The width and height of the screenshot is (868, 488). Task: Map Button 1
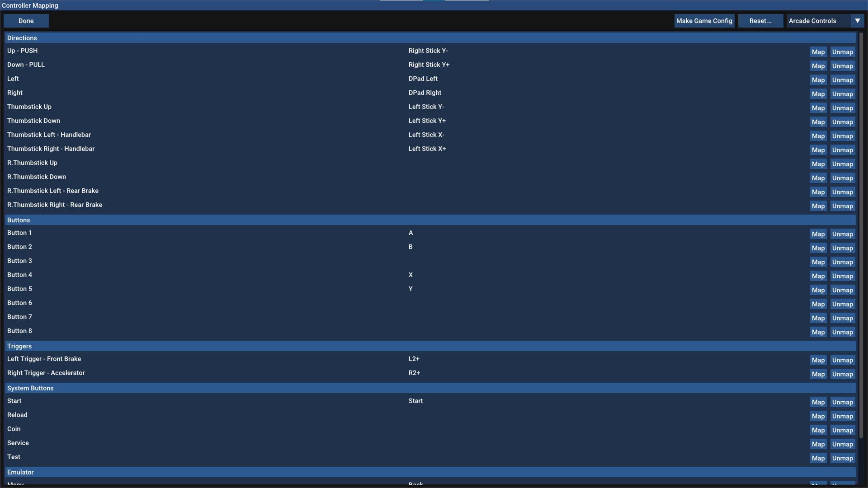(818, 234)
